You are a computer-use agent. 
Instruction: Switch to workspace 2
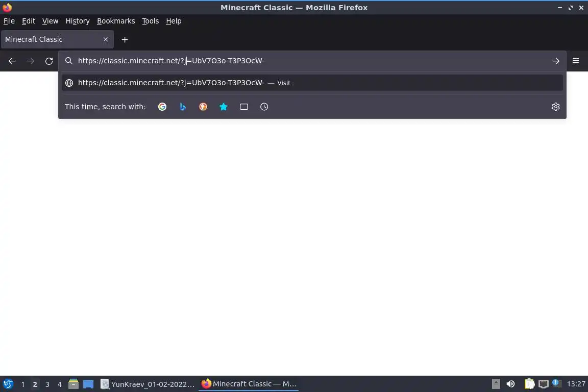tap(35, 384)
